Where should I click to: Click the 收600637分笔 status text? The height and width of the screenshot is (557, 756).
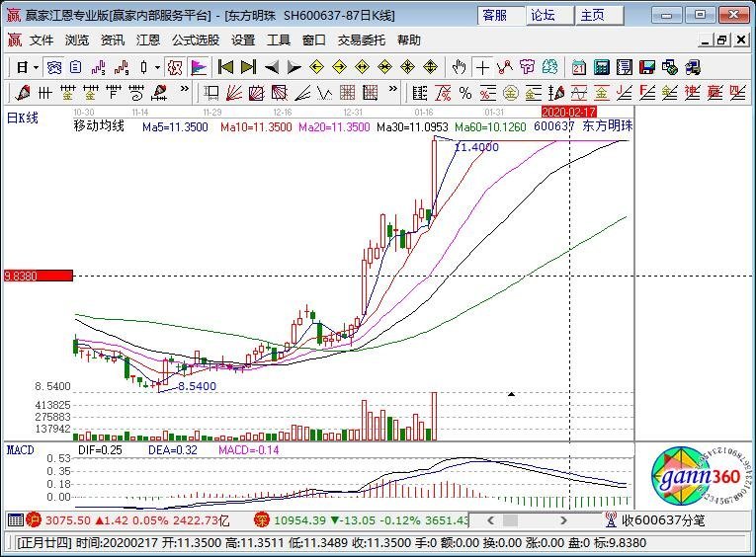click(663, 520)
